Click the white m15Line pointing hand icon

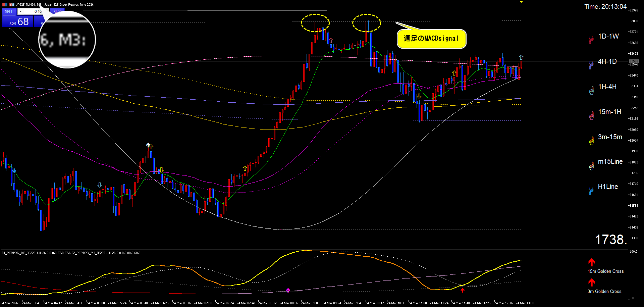591,166
